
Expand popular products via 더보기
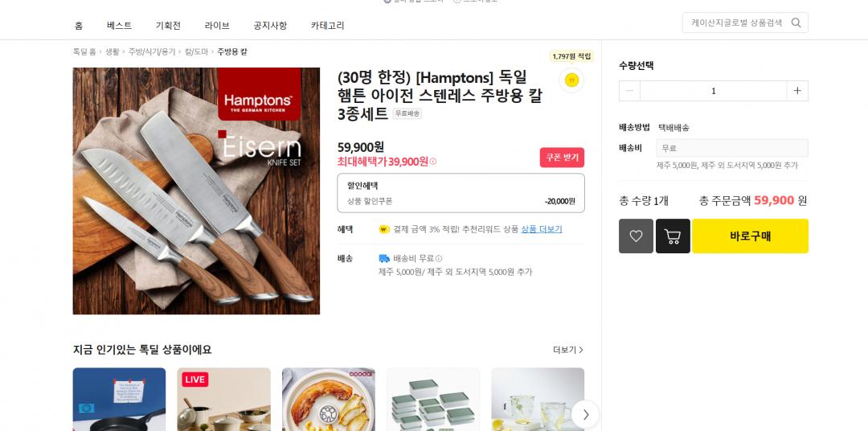(x=568, y=350)
